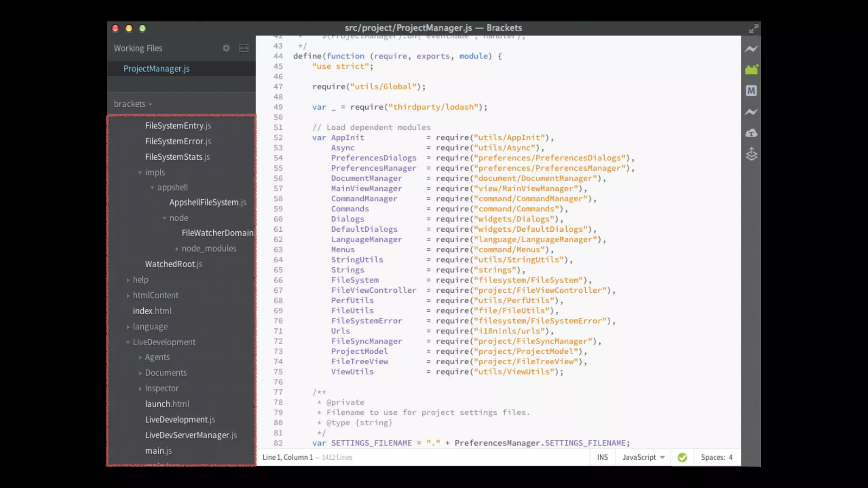868x488 pixels.
Task: Click line number 44 in the gutter
Action: (278, 56)
